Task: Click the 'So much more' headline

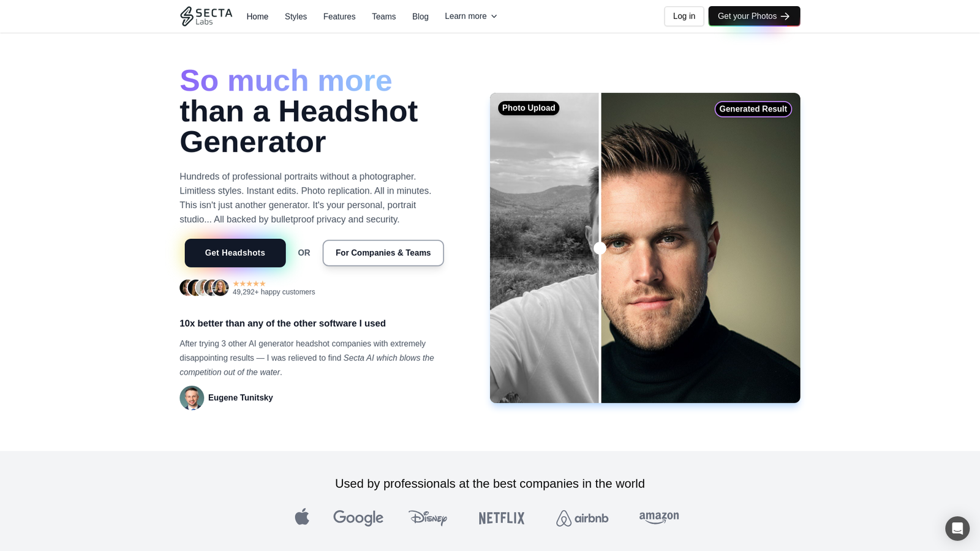Action: click(286, 81)
